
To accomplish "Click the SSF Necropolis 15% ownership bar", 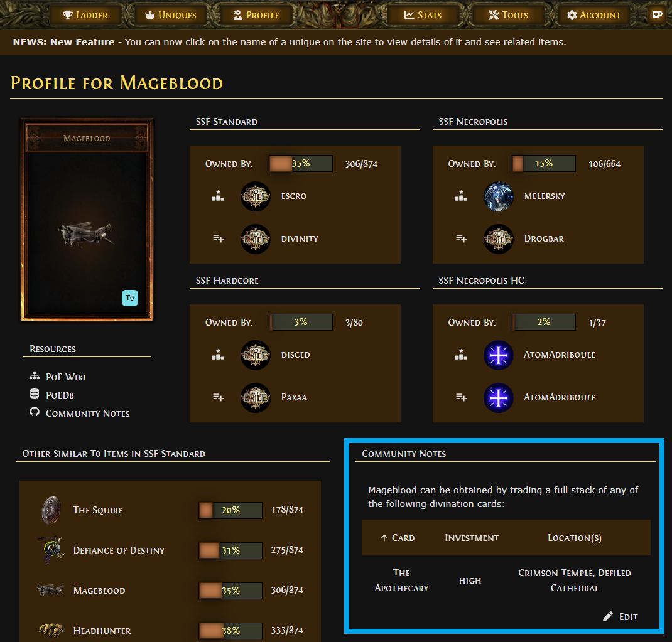I will [544, 164].
